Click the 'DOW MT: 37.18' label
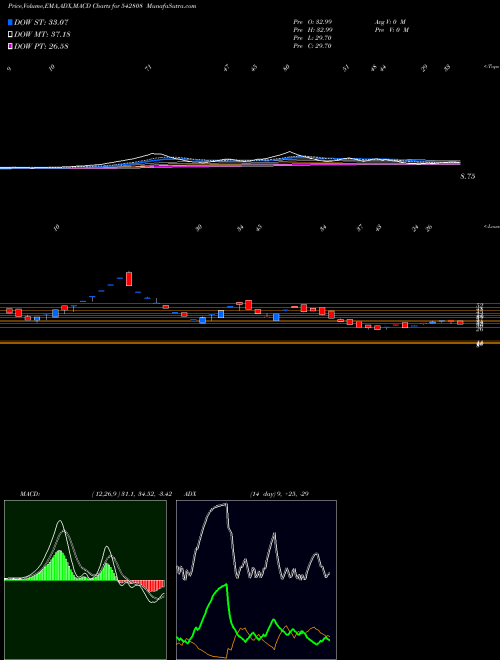 coord(41,34)
